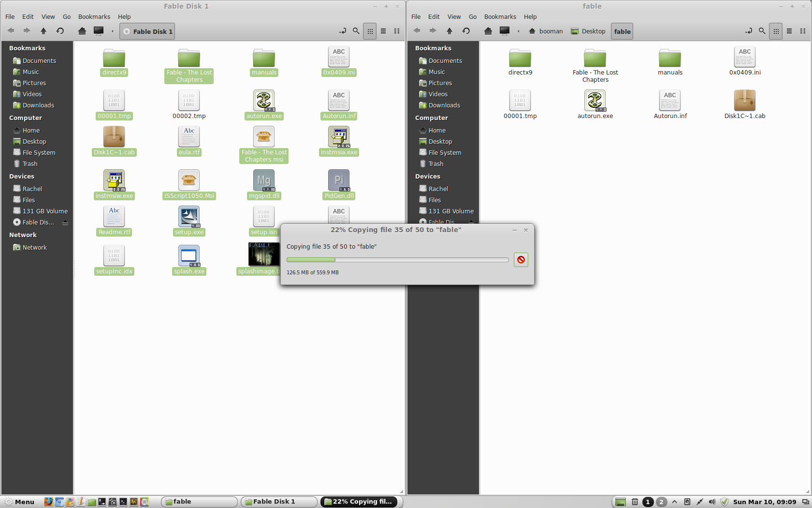
Task: Switch to workspace 2
Action: 662,502
